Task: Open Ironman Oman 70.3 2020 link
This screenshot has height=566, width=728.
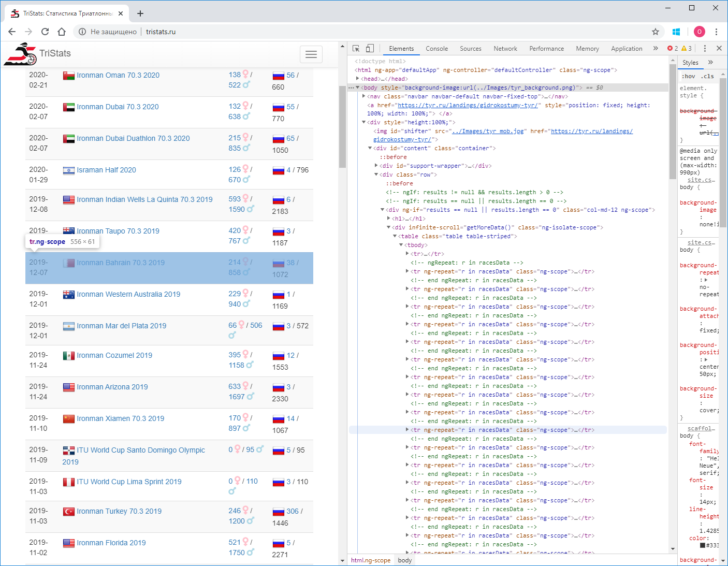Action: click(x=118, y=75)
